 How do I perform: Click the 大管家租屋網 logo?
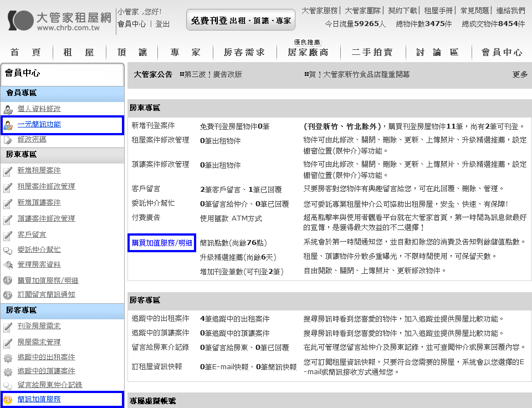(x=60, y=21)
